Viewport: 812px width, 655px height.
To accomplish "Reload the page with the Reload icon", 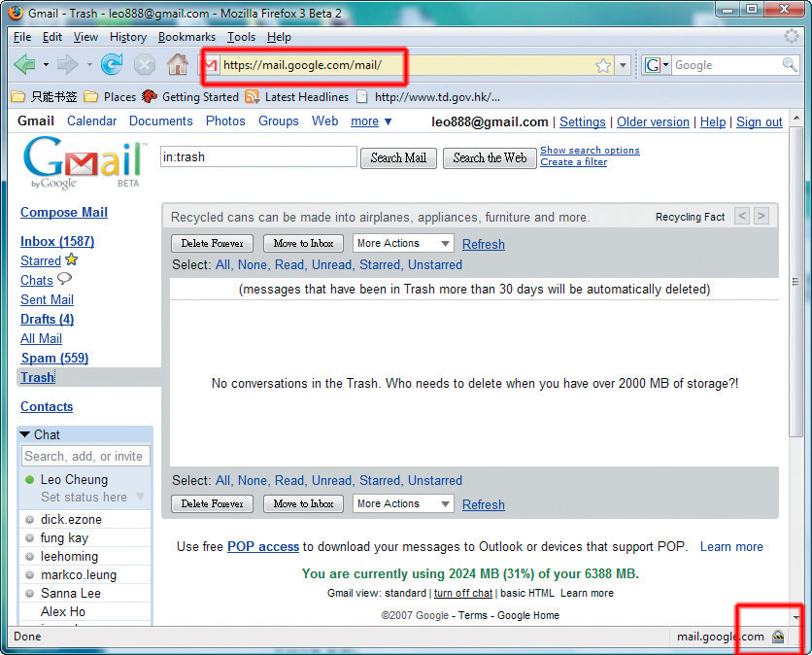I will tap(112, 64).
